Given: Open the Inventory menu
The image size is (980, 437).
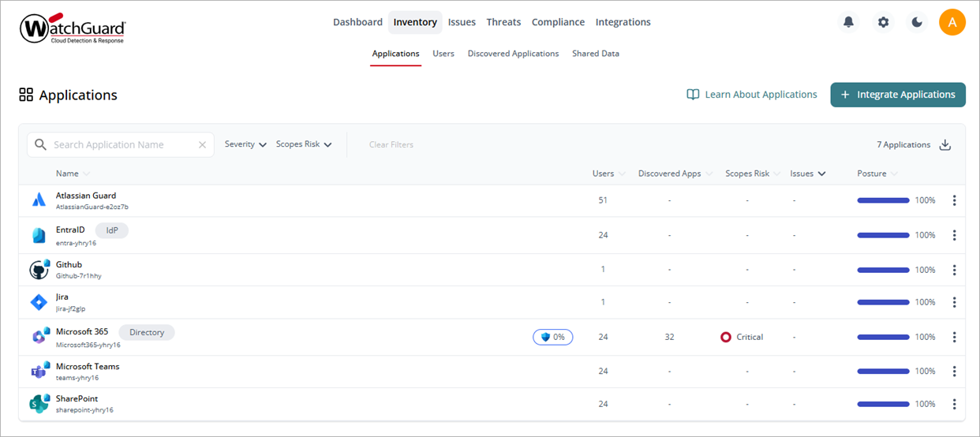Looking at the screenshot, I should tap(415, 22).
